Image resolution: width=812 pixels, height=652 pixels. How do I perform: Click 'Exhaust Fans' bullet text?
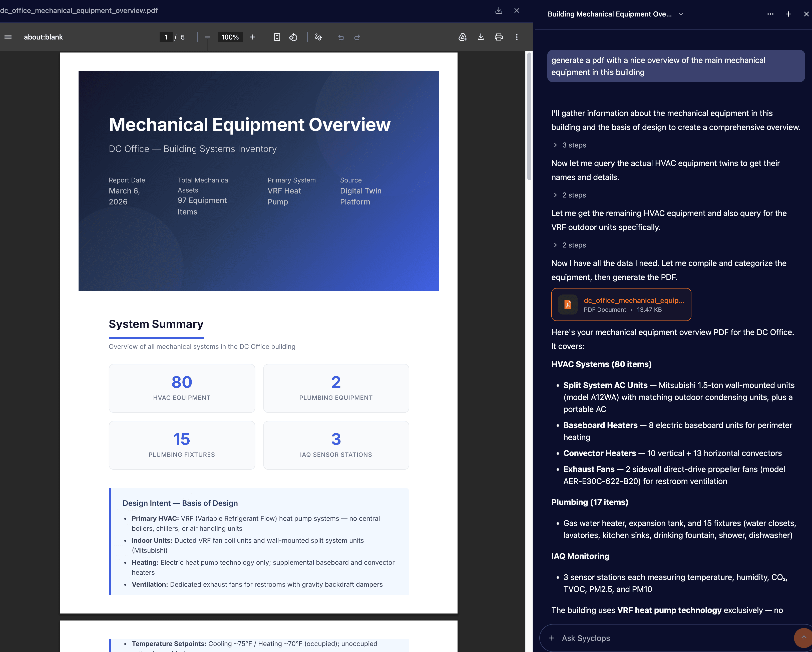[589, 469]
